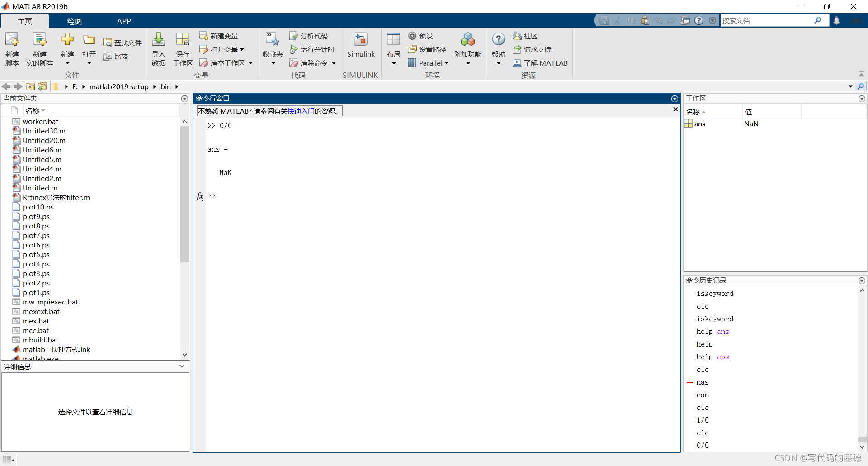Screen dimensions: 868x466
Task: Open the 新建 dropdown arrow
Action: 67,63
